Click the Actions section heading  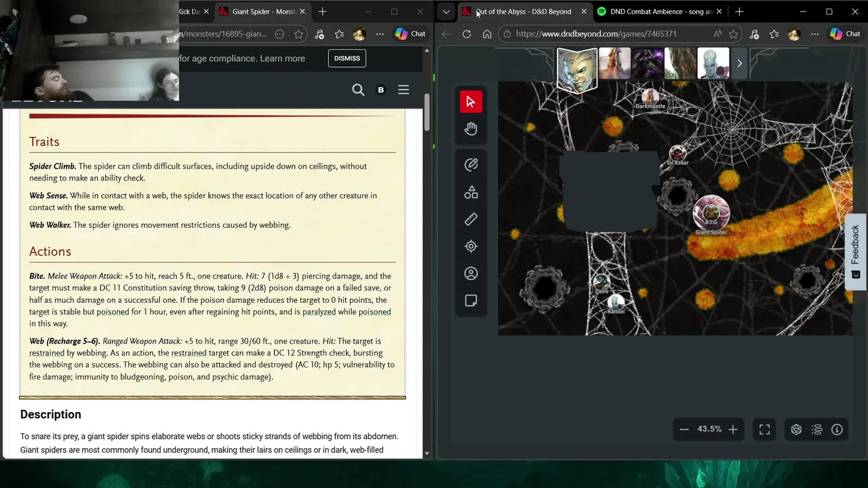[50, 251]
